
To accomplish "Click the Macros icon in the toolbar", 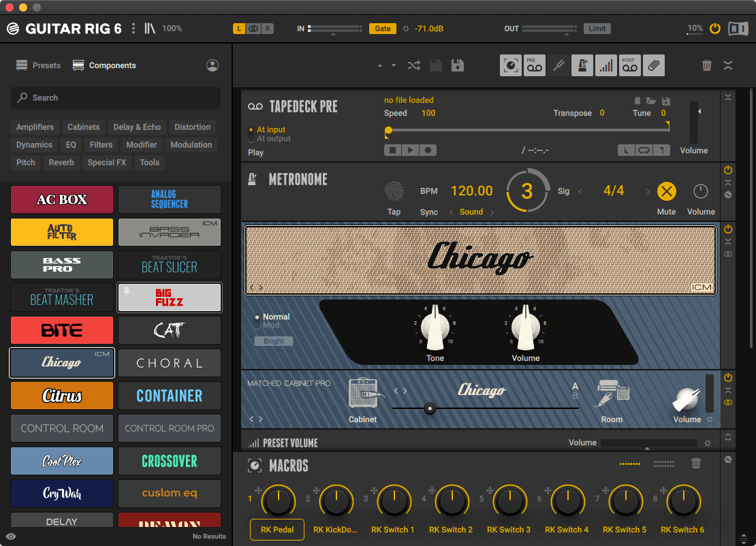I will click(510, 65).
